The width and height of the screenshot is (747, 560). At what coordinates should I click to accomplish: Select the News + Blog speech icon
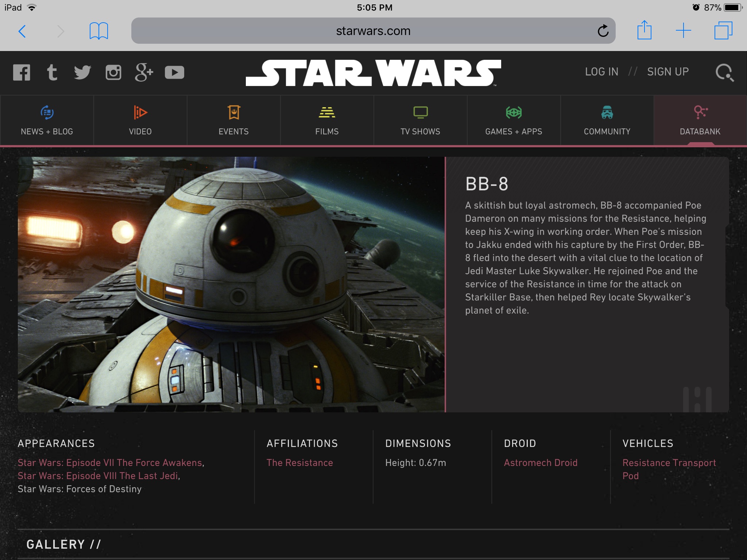(46, 112)
